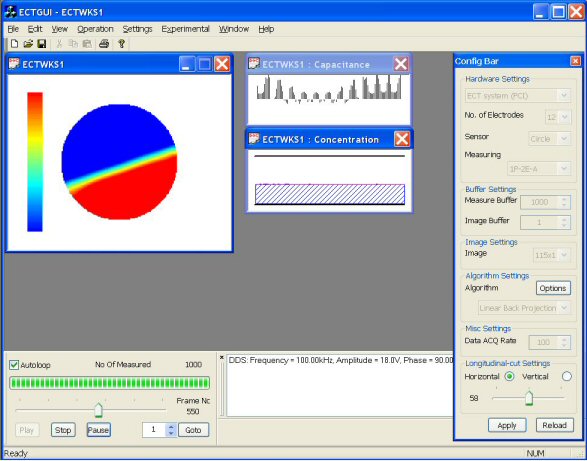587x461 pixels.
Task: Click the Options button for Algorithm
Action: tap(553, 288)
